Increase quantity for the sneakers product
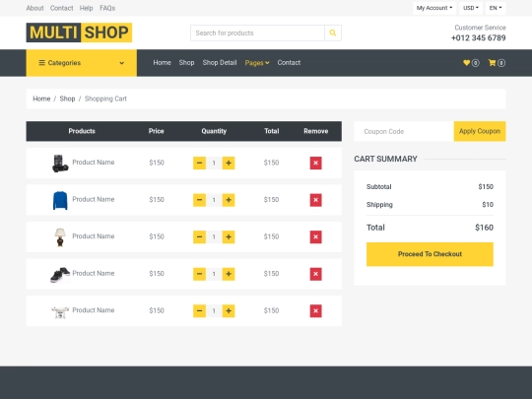This screenshot has width=532, height=399. (x=229, y=274)
